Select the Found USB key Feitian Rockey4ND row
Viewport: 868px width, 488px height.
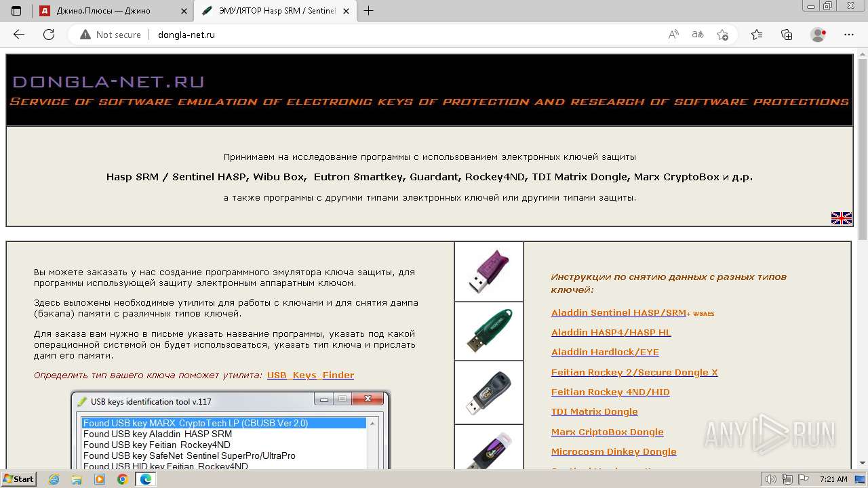tap(224, 445)
